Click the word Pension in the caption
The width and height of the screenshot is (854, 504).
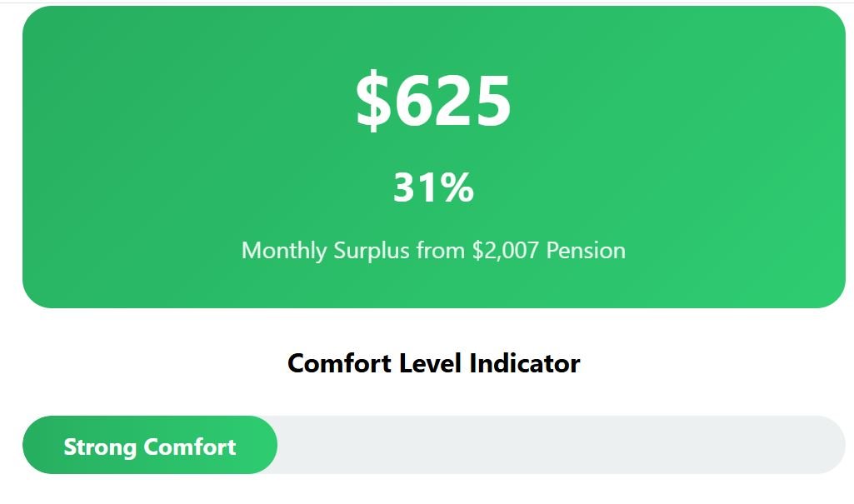click(x=586, y=251)
